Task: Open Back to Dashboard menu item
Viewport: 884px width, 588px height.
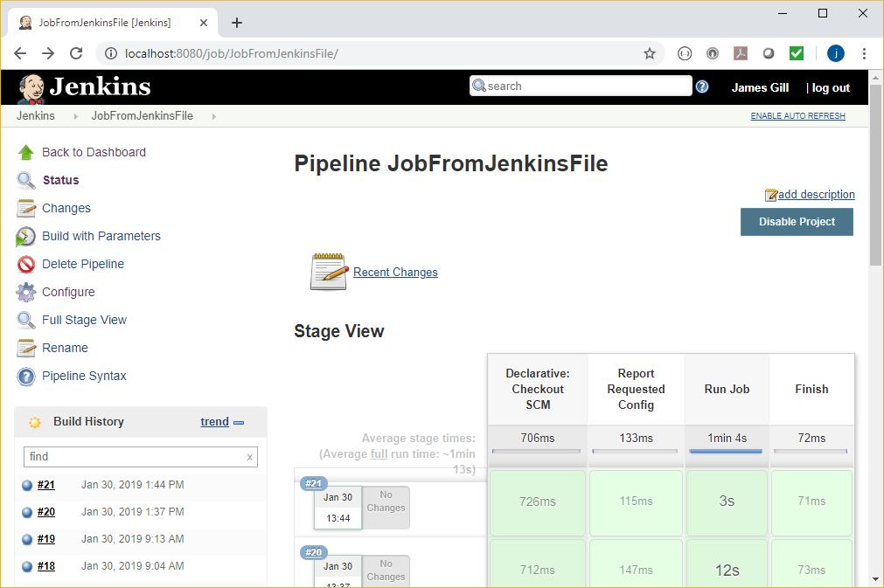Action: click(94, 152)
